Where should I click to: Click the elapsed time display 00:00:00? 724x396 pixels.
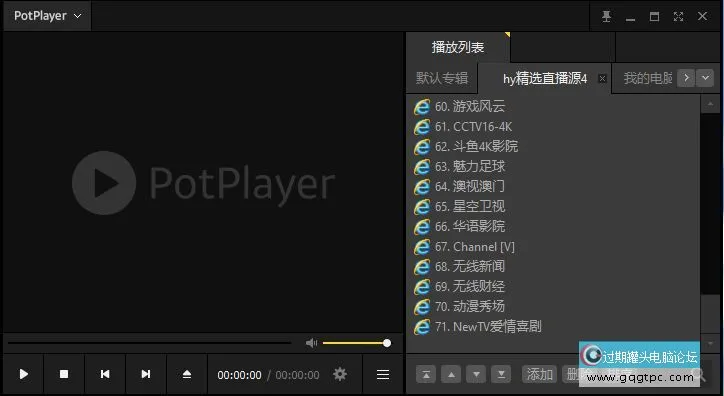tap(239, 375)
